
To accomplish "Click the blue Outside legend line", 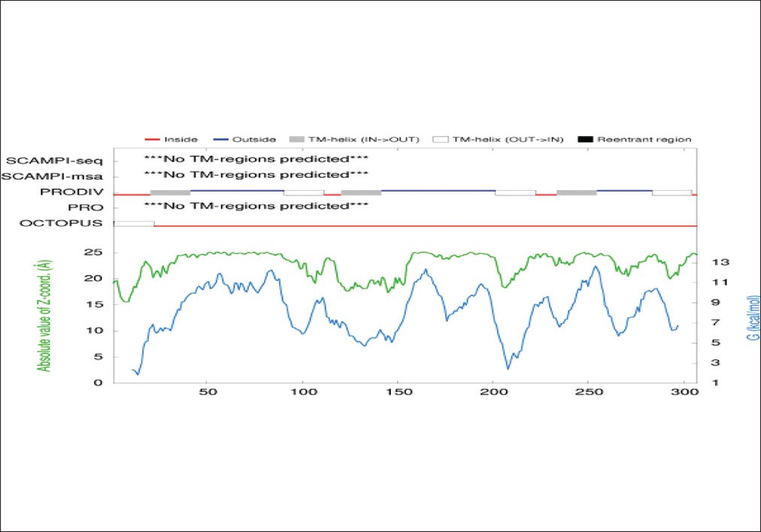I will coord(221,139).
